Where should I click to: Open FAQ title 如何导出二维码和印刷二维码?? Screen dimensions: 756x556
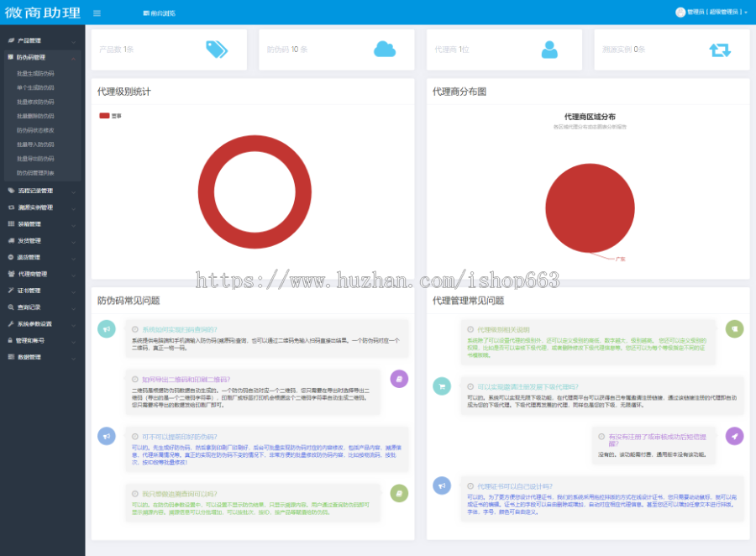pyautogui.click(x=186, y=380)
